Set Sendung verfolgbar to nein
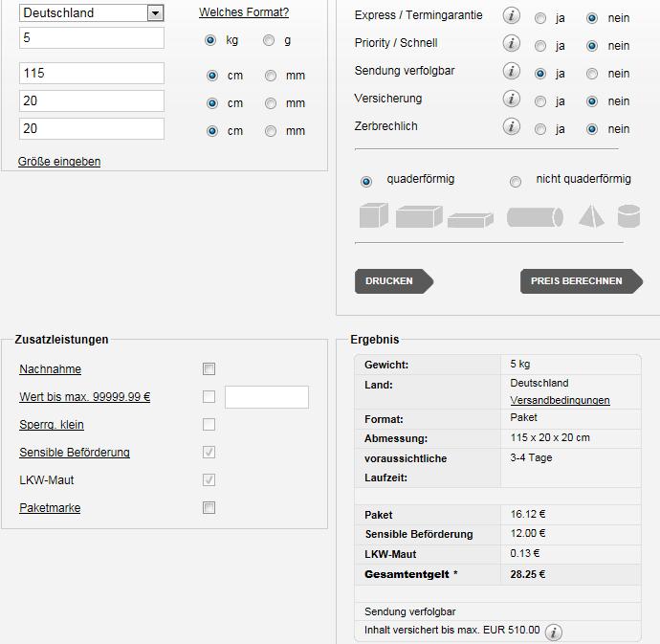Viewport: 660px width, 644px height. point(592,74)
